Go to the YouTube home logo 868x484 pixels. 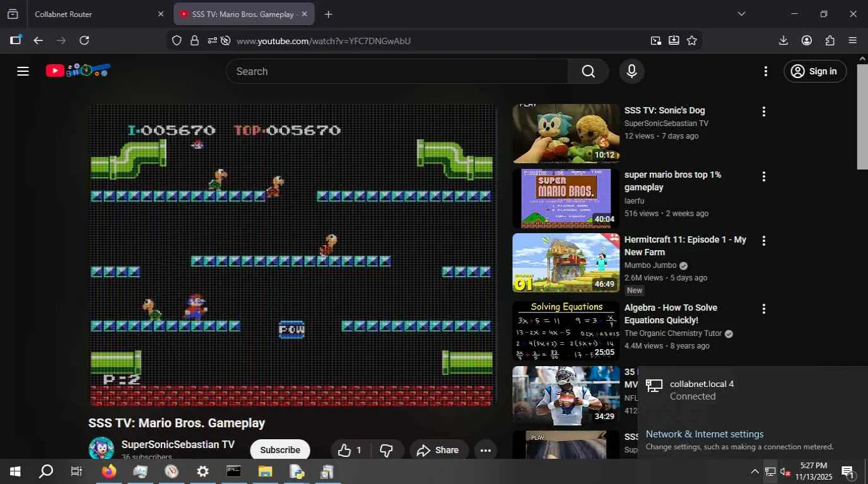pos(78,71)
